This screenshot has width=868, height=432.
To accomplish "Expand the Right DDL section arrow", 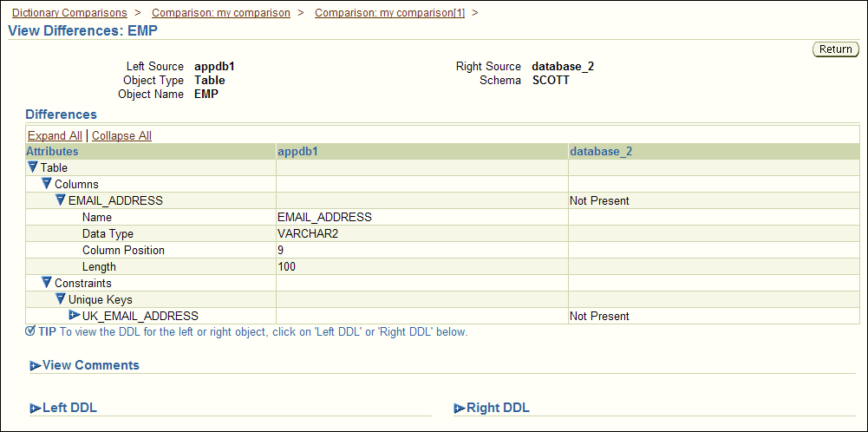I will coord(460,409).
